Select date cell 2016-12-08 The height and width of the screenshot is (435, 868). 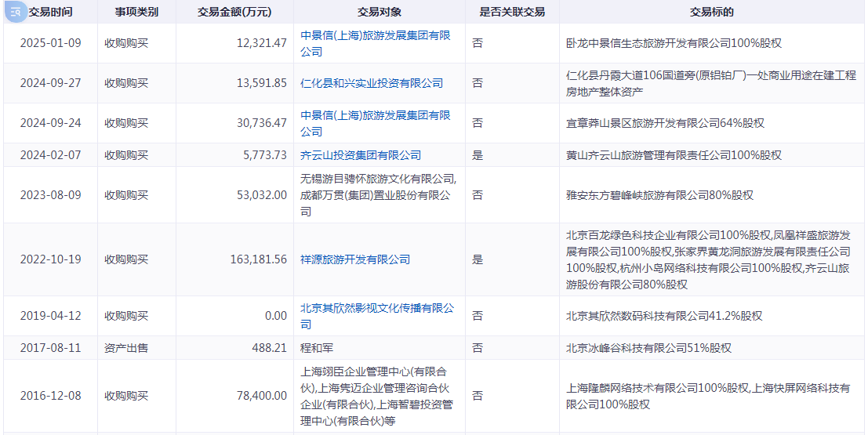(50, 397)
